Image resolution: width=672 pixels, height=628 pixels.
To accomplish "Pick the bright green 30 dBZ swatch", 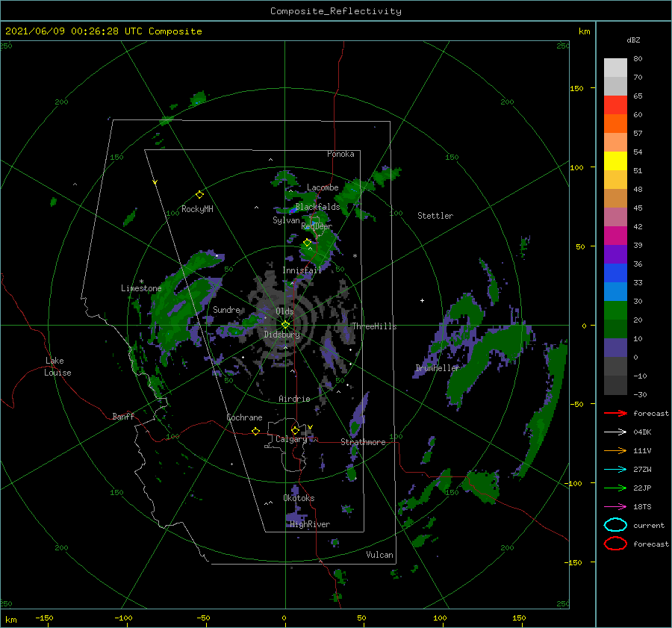I will [x=615, y=311].
